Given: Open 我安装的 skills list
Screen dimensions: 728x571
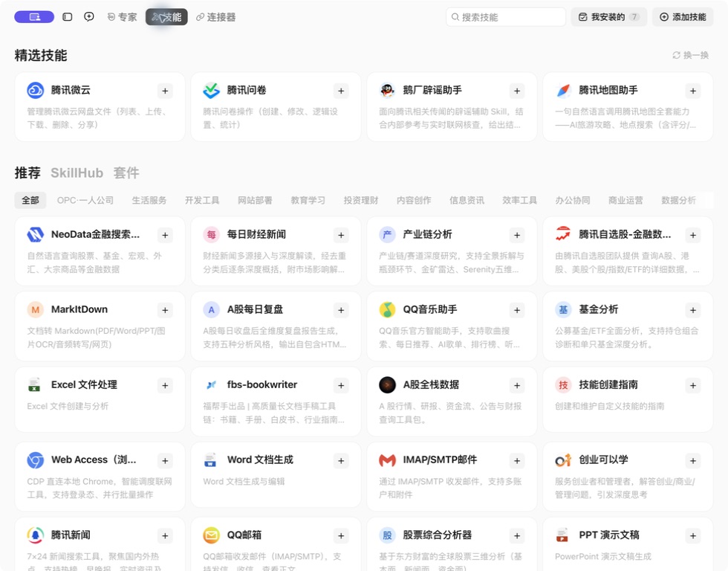Looking at the screenshot, I should [608, 17].
